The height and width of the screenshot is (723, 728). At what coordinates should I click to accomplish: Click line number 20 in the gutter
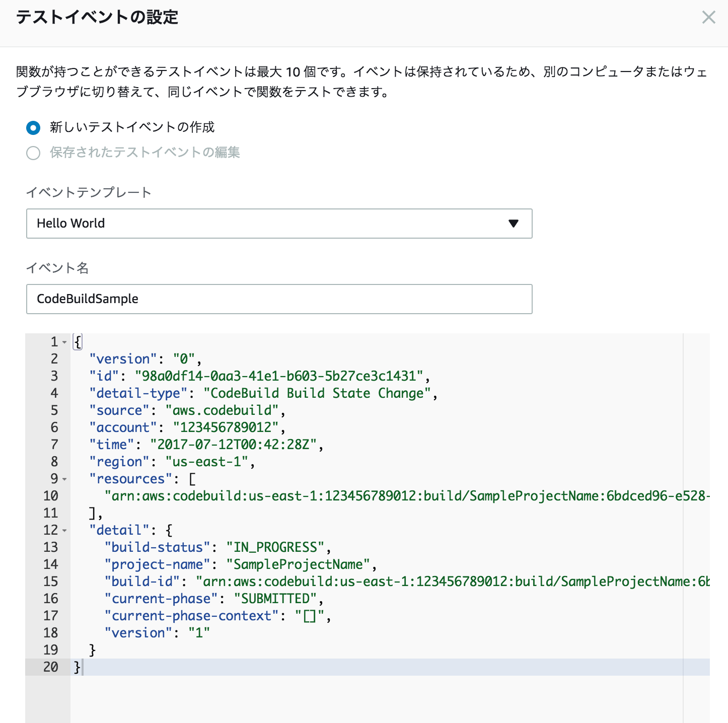tap(50, 667)
